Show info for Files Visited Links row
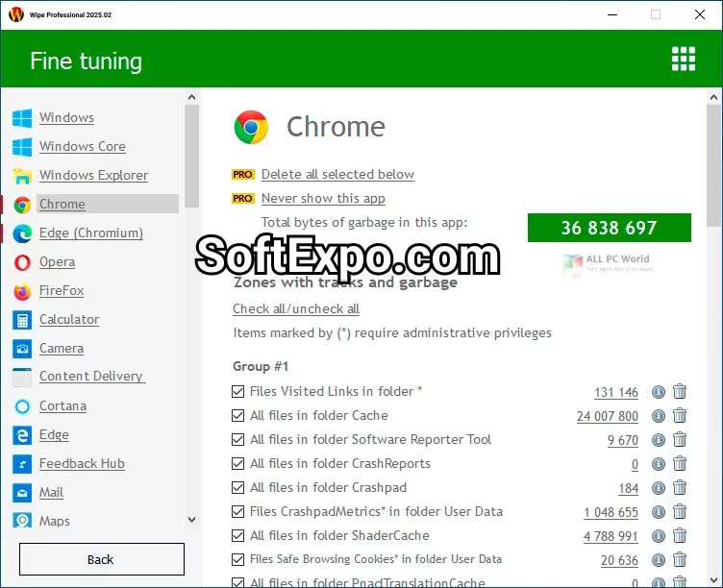This screenshot has height=588, width=723. click(659, 392)
